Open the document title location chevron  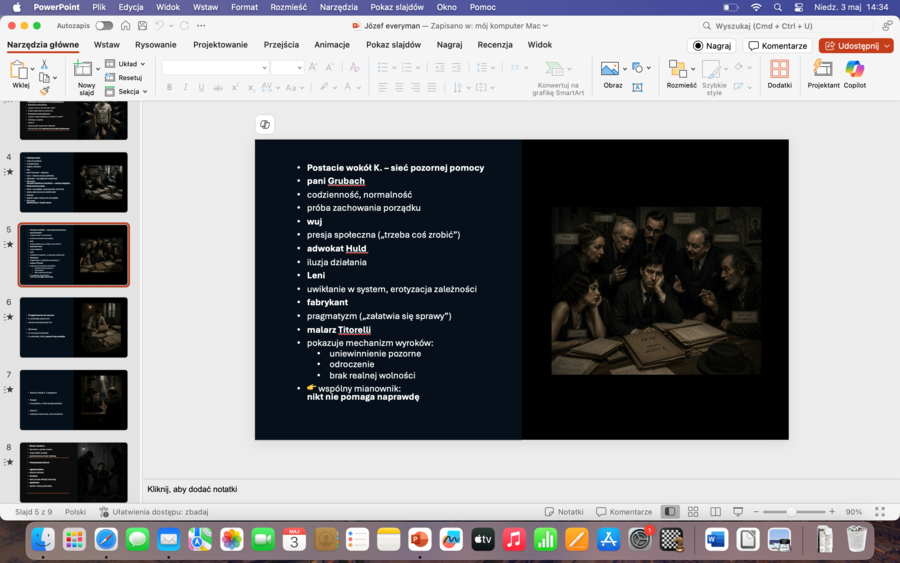[545, 26]
